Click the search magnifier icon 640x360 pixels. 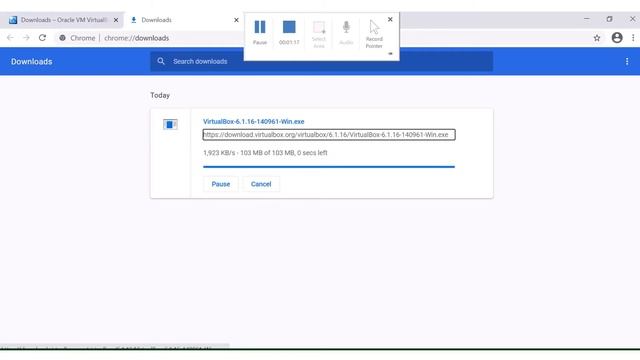point(161,61)
